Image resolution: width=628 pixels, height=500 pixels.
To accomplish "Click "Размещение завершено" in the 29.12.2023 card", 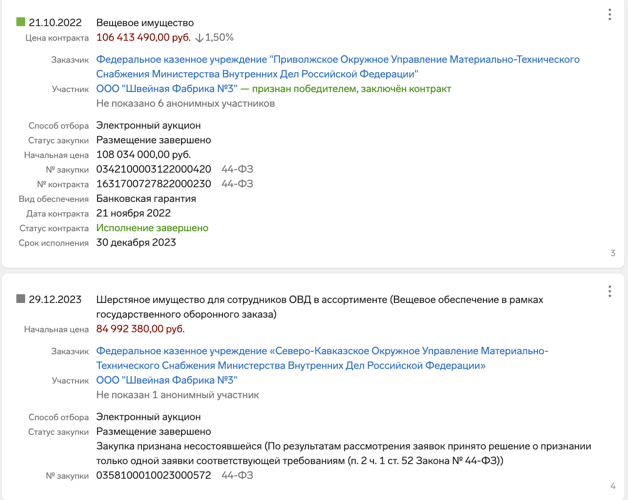I will point(153,431).
